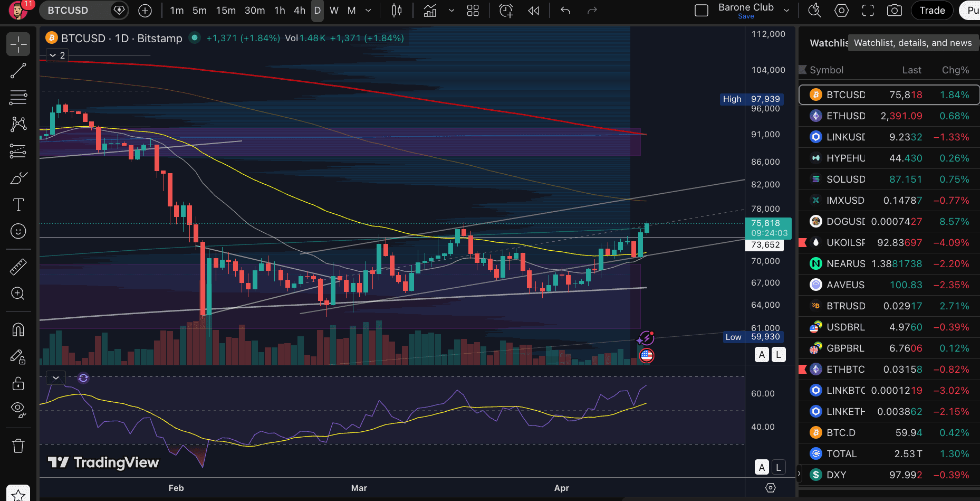Sort watchlist by Symbol column
The image size is (980, 501).
pyautogui.click(x=827, y=70)
